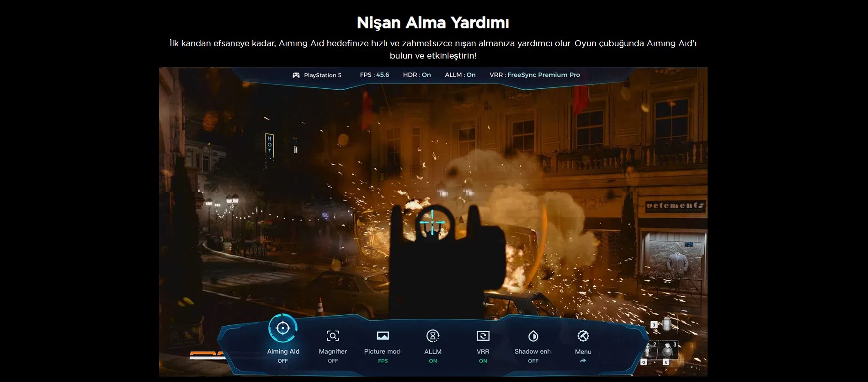Viewport: 868px width, 382px height.
Task: Toggle Aiming Aid OFF status
Action: tap(283, 361)
